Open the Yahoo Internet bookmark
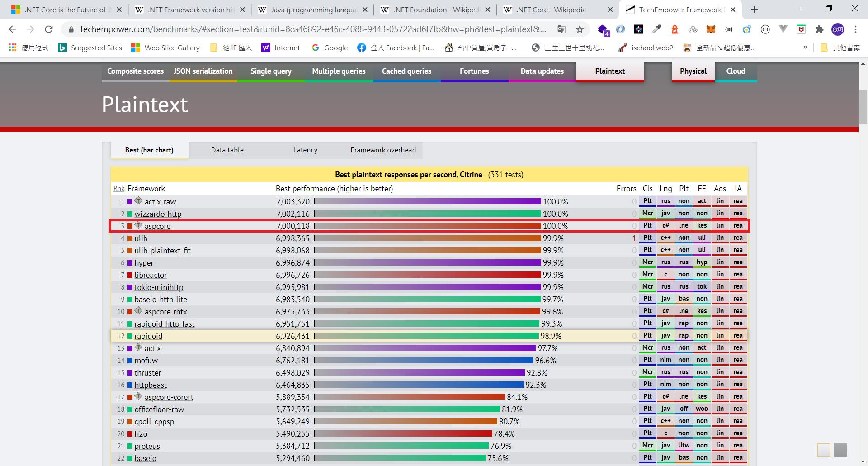 tap(281, 48)
